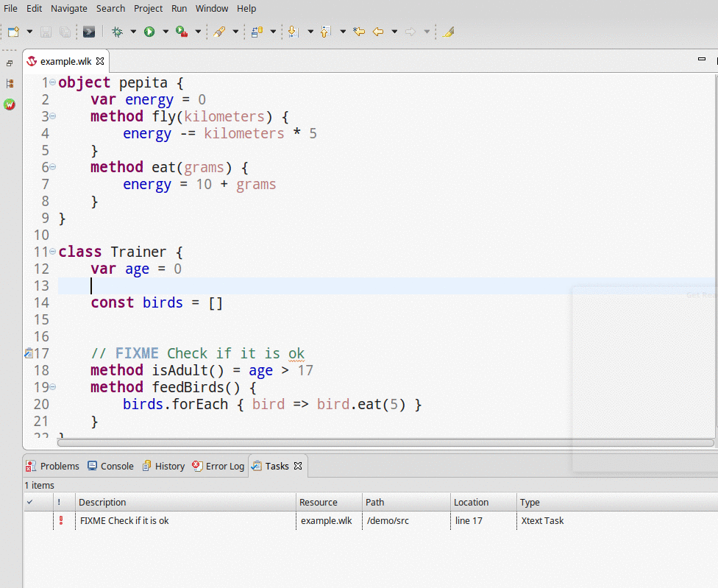Open the terminal console toolbar icon

pos(89,32)
